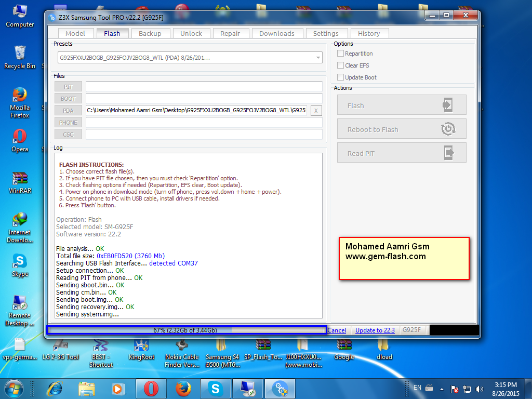Click Reboot to Flash button

[x=402, y=129]
